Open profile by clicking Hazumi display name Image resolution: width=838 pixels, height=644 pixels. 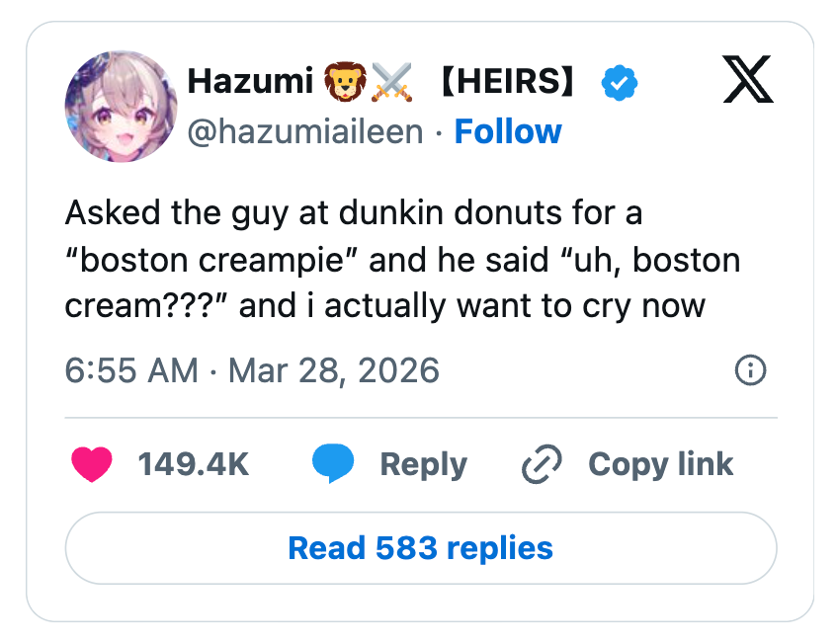251,82
